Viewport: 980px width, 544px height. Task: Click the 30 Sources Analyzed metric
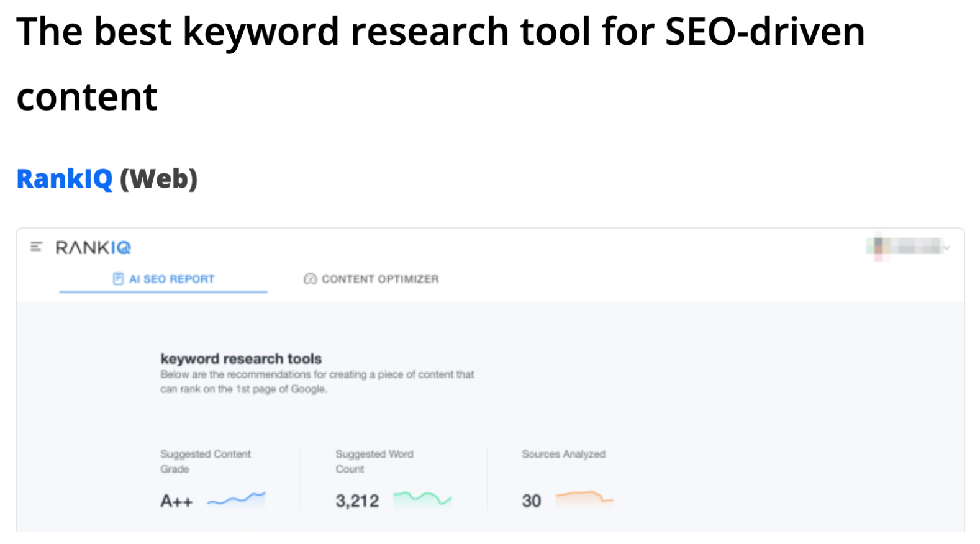tap(532, 501)
